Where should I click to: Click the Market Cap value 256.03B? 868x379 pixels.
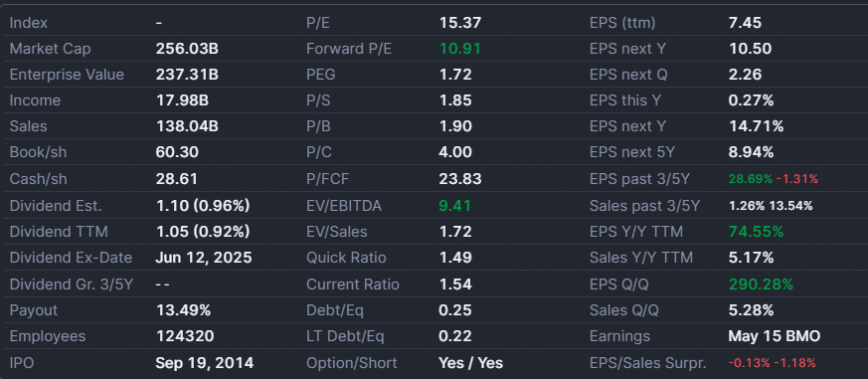pos(187,49)
